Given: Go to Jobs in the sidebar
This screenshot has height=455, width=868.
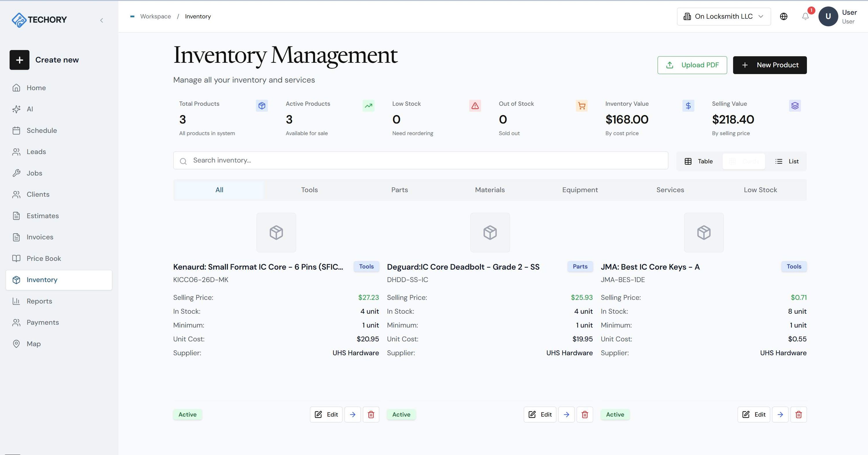Looking at the screenshot, I should point(59,173).
